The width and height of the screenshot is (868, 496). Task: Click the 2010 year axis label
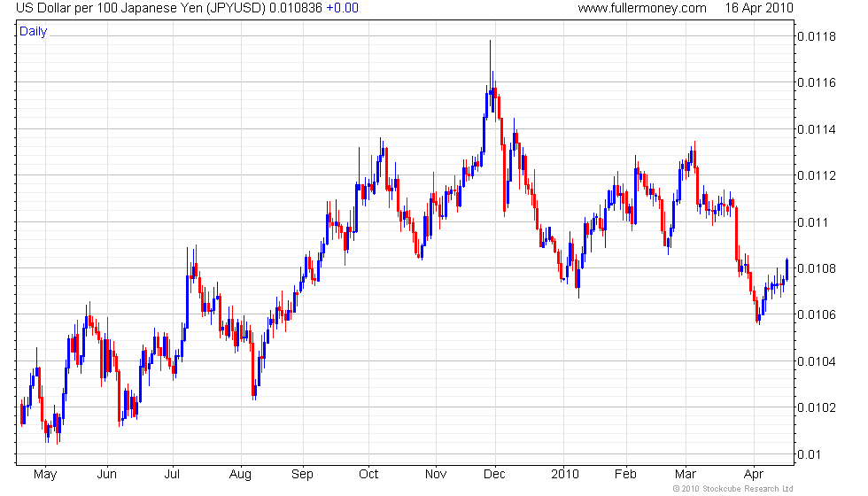click(565, 475)
